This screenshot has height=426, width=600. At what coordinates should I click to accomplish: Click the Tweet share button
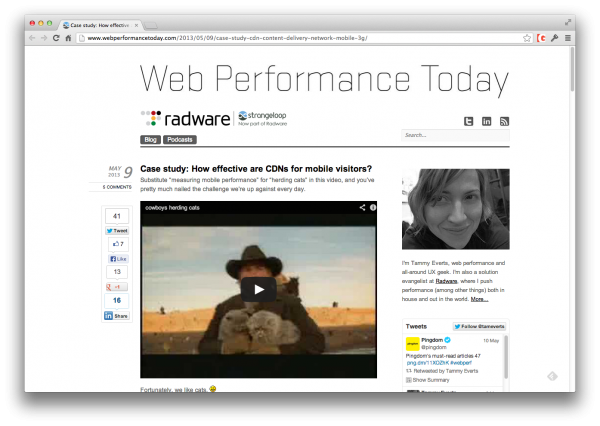[117, 230]
